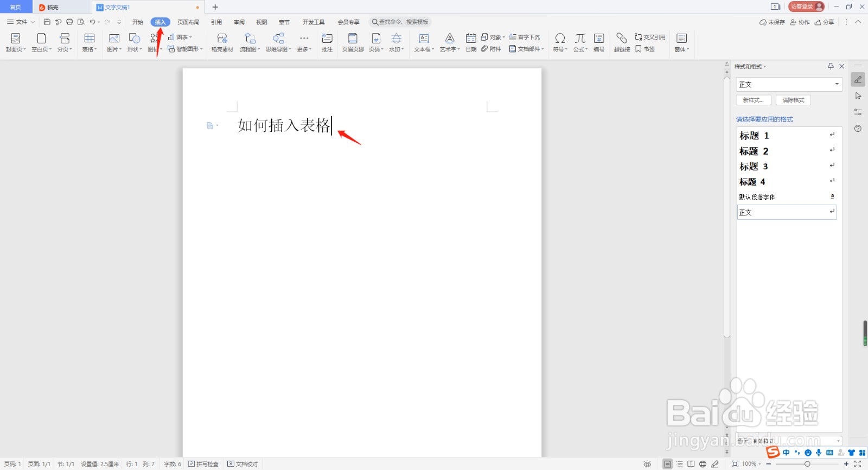Insert a blank page (空白页)
The height and width of the screenshot is (470, 868).
coord(41,42)
